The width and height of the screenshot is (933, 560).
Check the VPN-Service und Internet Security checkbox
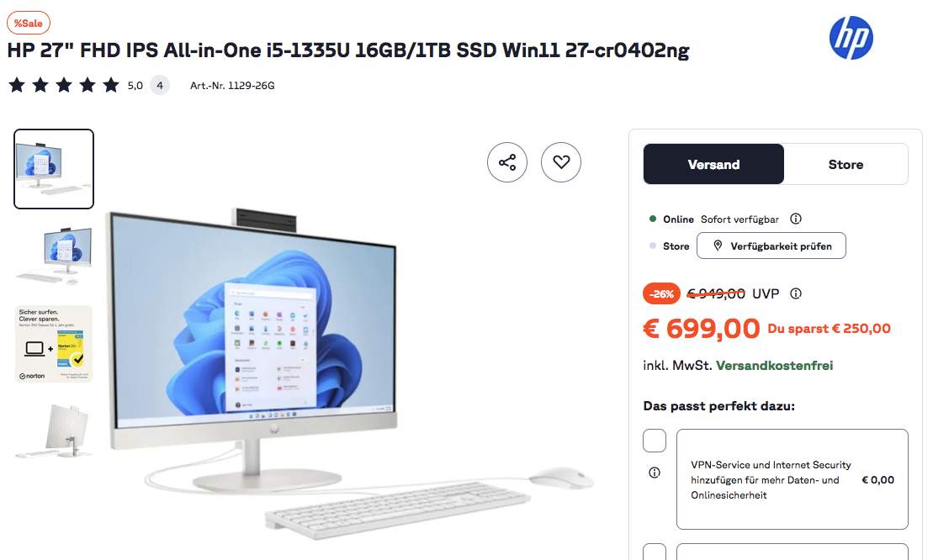pos(654,441)
